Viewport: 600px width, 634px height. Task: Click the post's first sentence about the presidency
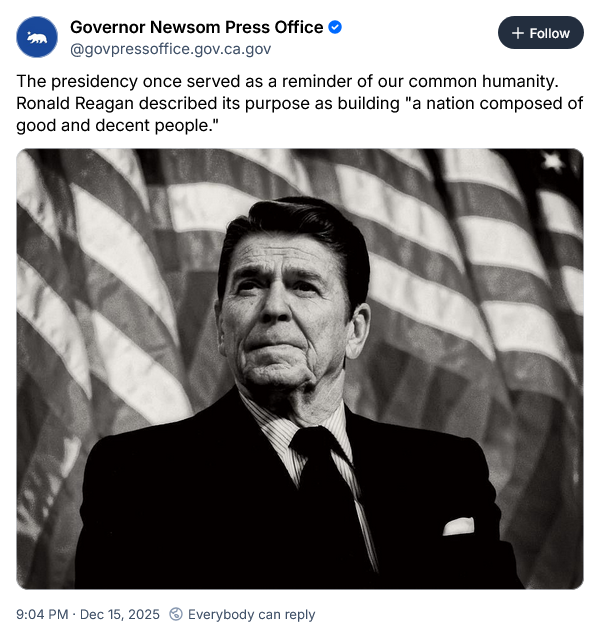[x=287, y=81]
